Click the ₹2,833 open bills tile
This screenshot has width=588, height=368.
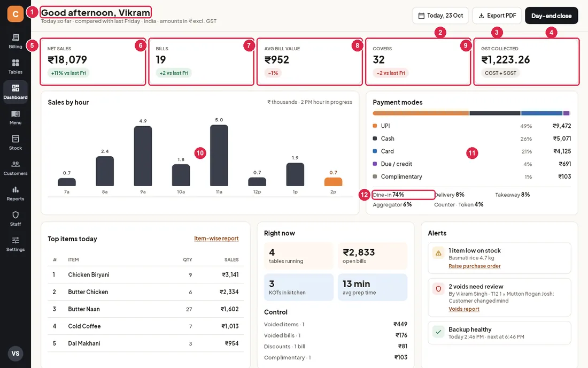(373, 256)
